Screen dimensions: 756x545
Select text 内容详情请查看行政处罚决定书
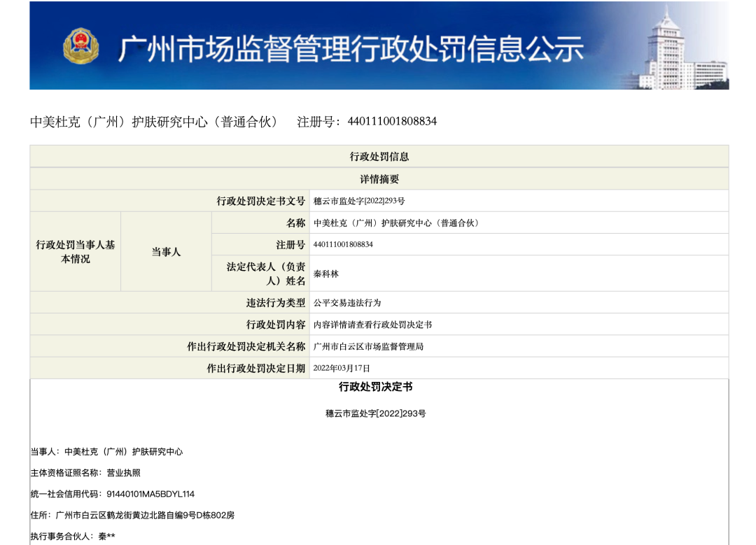pyautogui.click(x=372, y=325)
